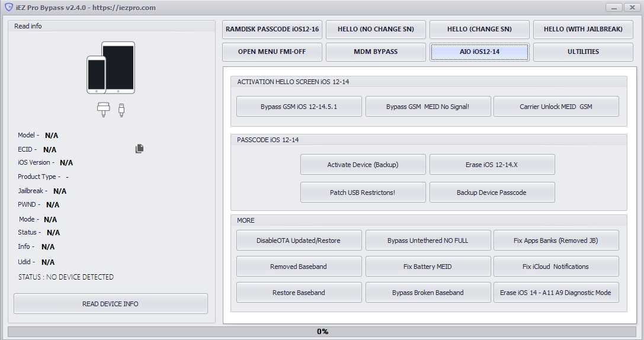This screenshot has width=644, height=340.
Task: Click the iEZ Pro Bypass v2.4.0 title
Action: click(86, 7)
